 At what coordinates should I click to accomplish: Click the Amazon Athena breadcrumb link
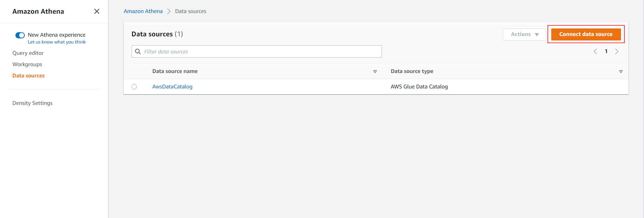(x=143, y=11)
